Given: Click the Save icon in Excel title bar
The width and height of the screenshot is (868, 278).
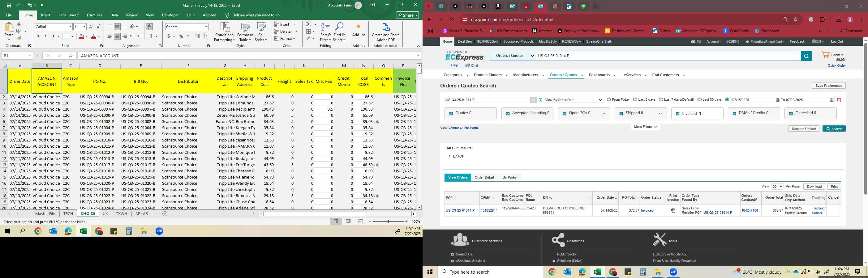Looking at the screenshot, I should tap(9, 5).
